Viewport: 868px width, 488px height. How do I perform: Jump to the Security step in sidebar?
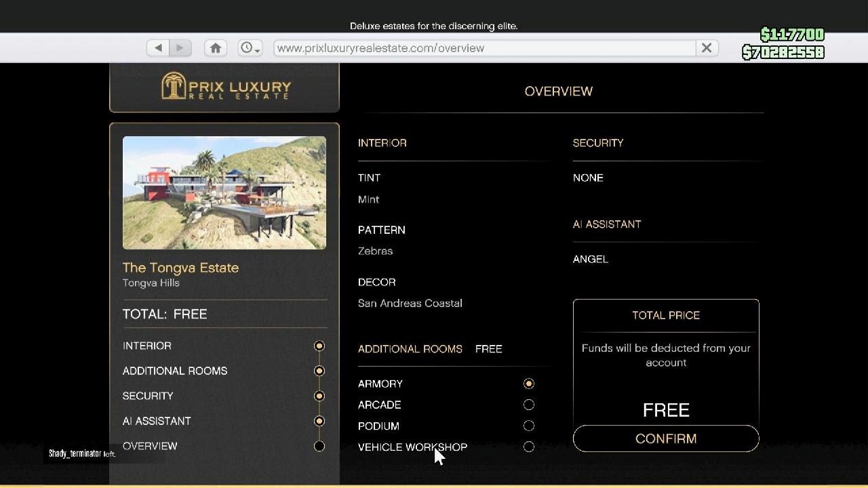pos(148,396)
